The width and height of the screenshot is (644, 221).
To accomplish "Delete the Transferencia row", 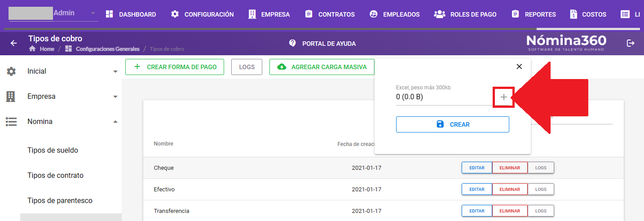I will pos(510,211).
